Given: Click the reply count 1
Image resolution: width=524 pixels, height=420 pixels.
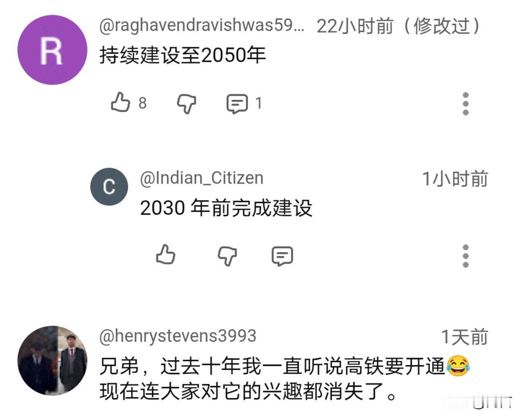Looking at the screenshot, I should [258, 103].
